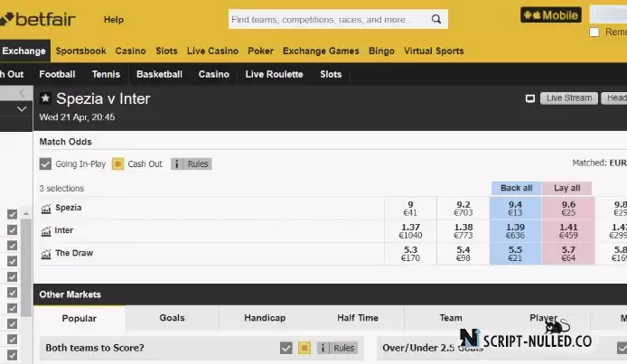Go to Casino in the top yellow menu

(130, 51)
